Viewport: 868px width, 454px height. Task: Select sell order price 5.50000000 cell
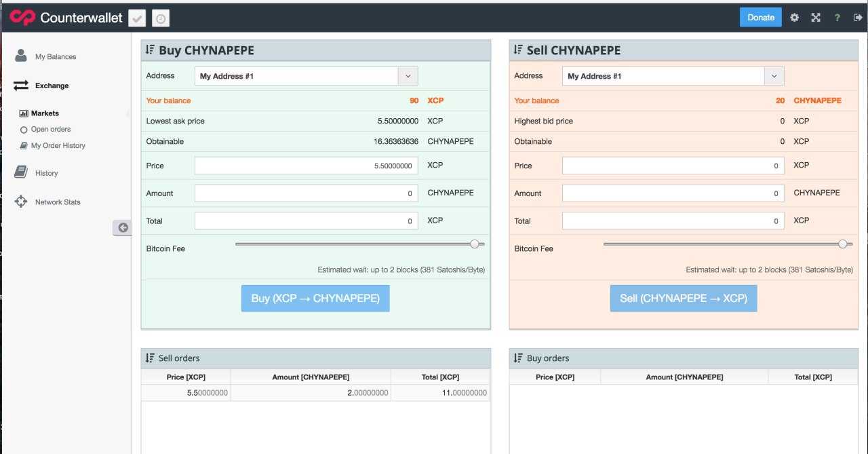pyautogui.click(x=186, y=393)
